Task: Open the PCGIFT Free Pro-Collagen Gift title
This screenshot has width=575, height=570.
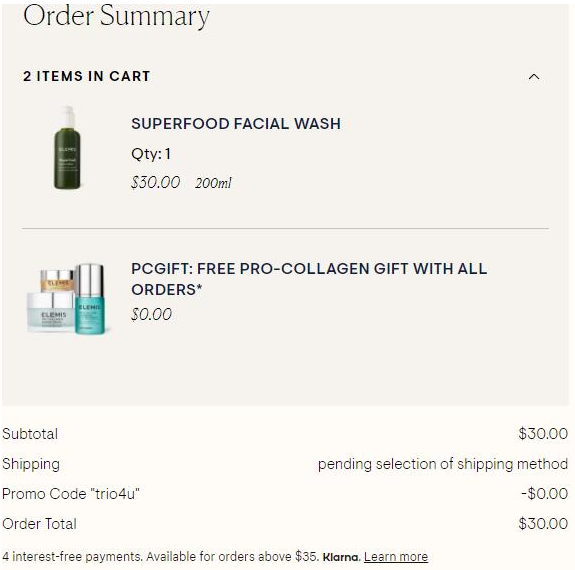Action: (309, 279)
